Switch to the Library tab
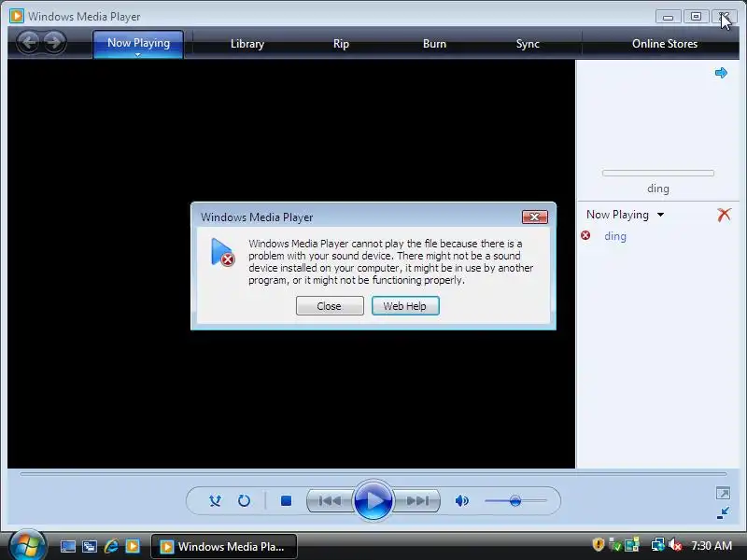This screenshot has height=560, width=747. coord(247,44)
